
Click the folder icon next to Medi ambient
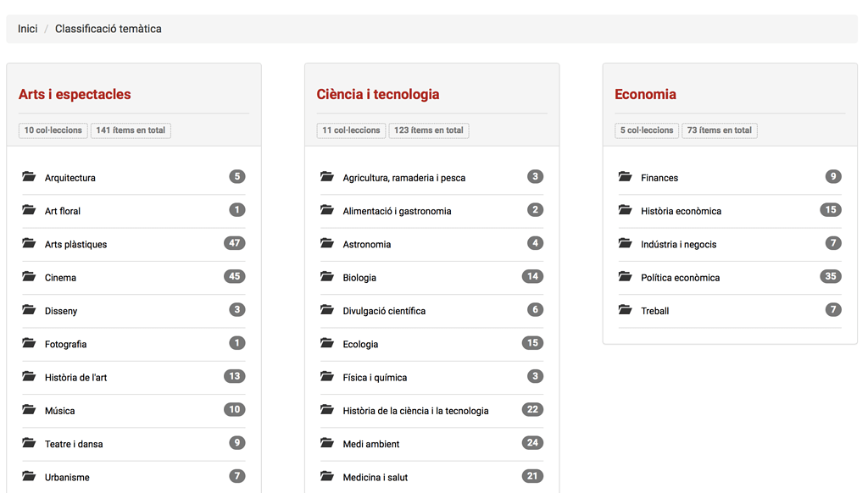(327, 443)
